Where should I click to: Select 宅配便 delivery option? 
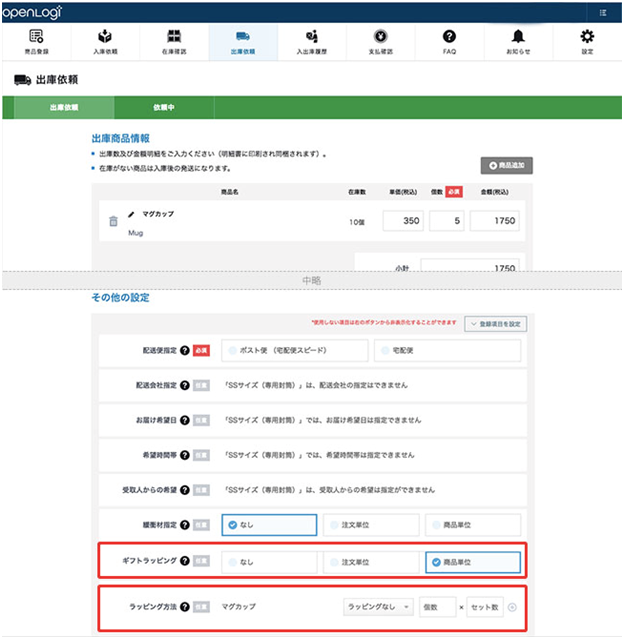(x=448, y=350)
